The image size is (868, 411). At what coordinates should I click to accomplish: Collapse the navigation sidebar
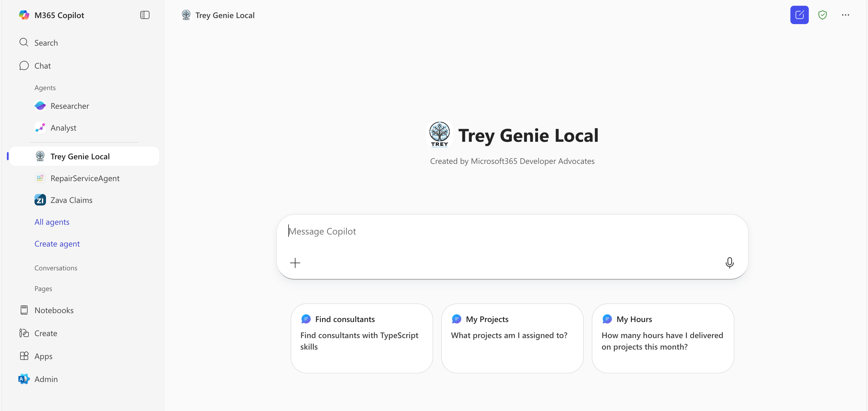pyautogui.click(x=145, y=15)
